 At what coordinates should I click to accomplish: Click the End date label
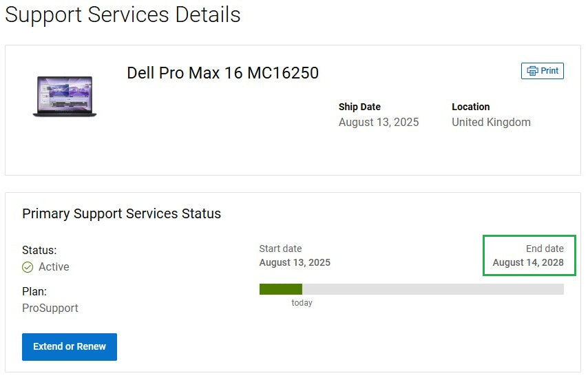click(x=545, y=249)
